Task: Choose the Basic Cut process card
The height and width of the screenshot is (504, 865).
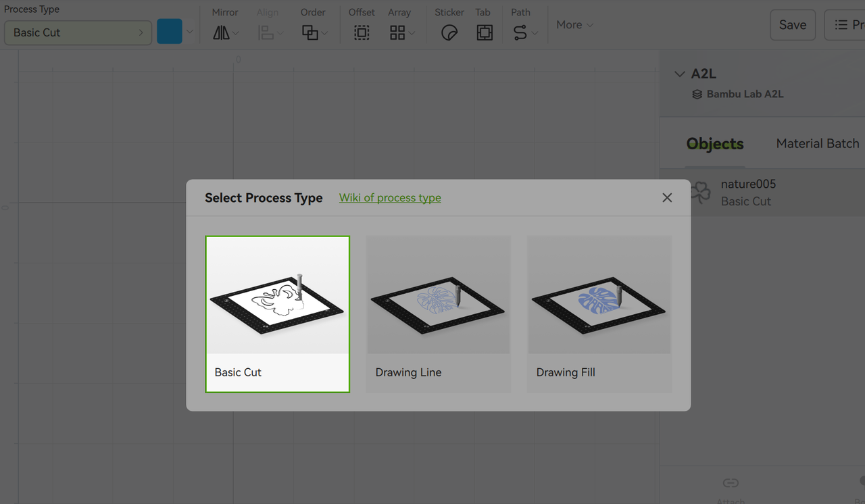Action: point(278,314)
